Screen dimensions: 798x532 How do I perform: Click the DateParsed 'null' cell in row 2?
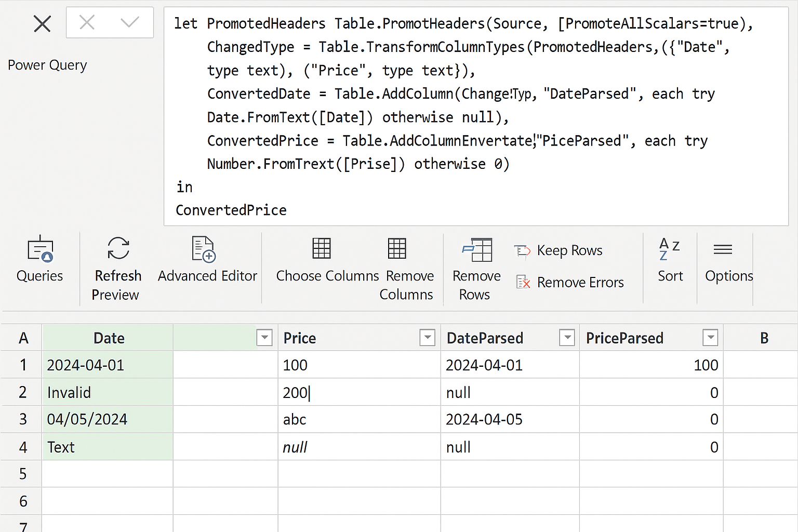510,392
